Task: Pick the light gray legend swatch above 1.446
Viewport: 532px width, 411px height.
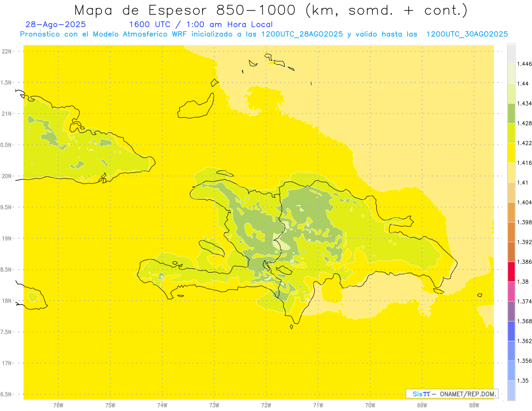Action: (511, 54)
